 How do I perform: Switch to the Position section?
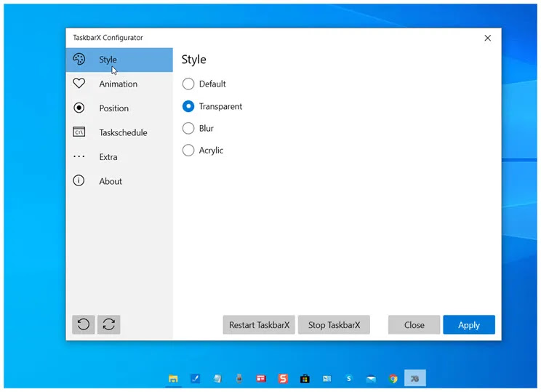[x=119, y=108]
